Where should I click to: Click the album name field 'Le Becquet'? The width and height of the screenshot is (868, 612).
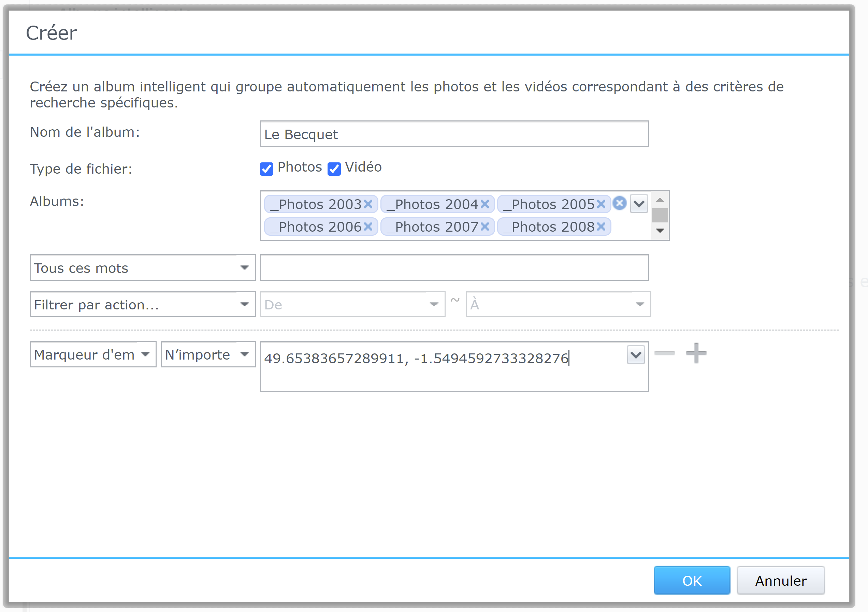[454, 134]
